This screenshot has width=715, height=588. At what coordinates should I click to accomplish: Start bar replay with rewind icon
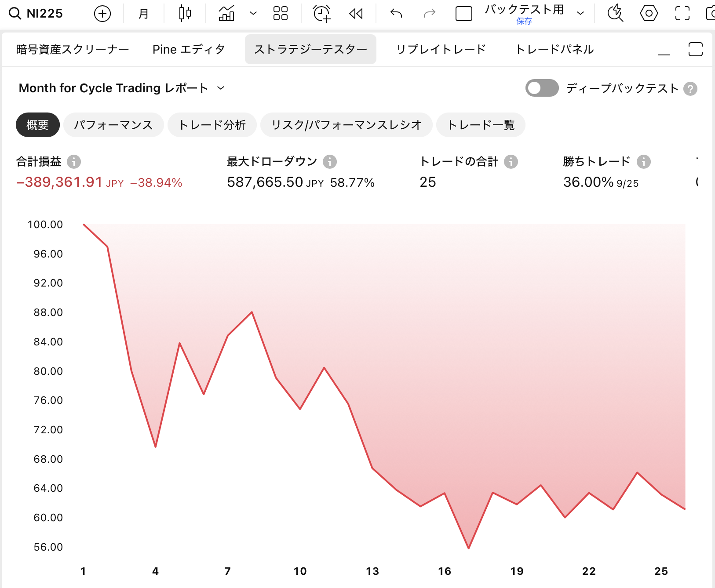pyautogui.click(x=356, y=14)
